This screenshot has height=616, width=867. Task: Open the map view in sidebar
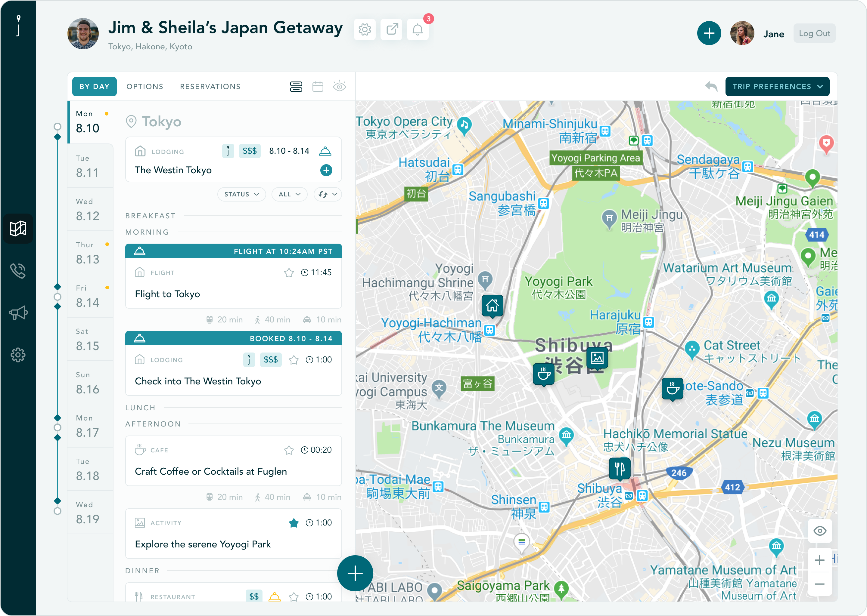(x=18, y=228)
